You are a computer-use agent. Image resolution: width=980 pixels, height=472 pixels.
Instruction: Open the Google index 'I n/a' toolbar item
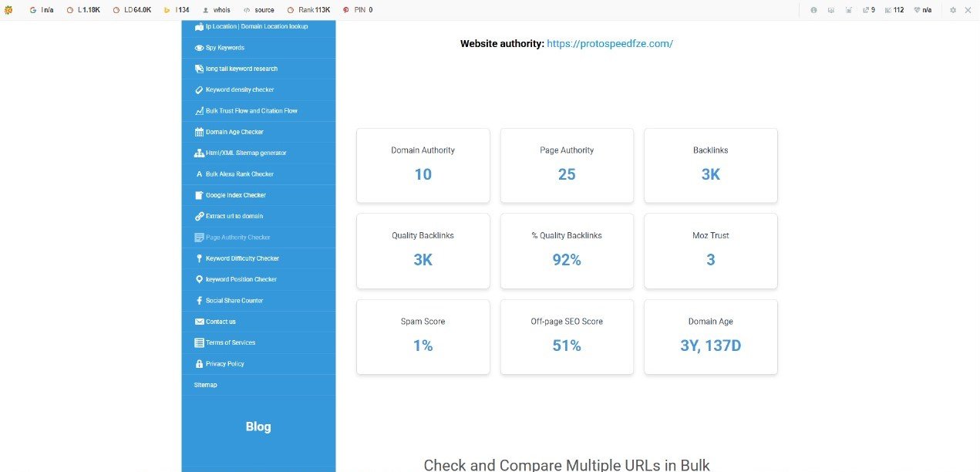41,10
